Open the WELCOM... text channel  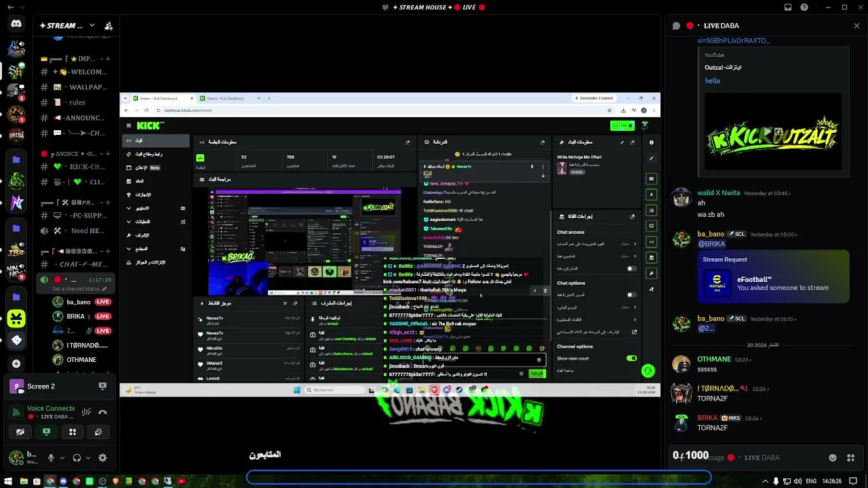point(76,72)
